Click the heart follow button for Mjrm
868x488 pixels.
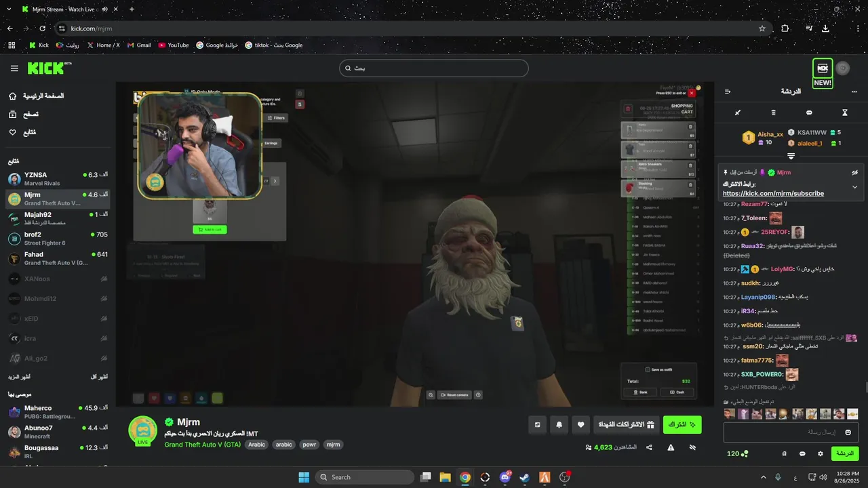pyautogui.click(x=581, y=425)
